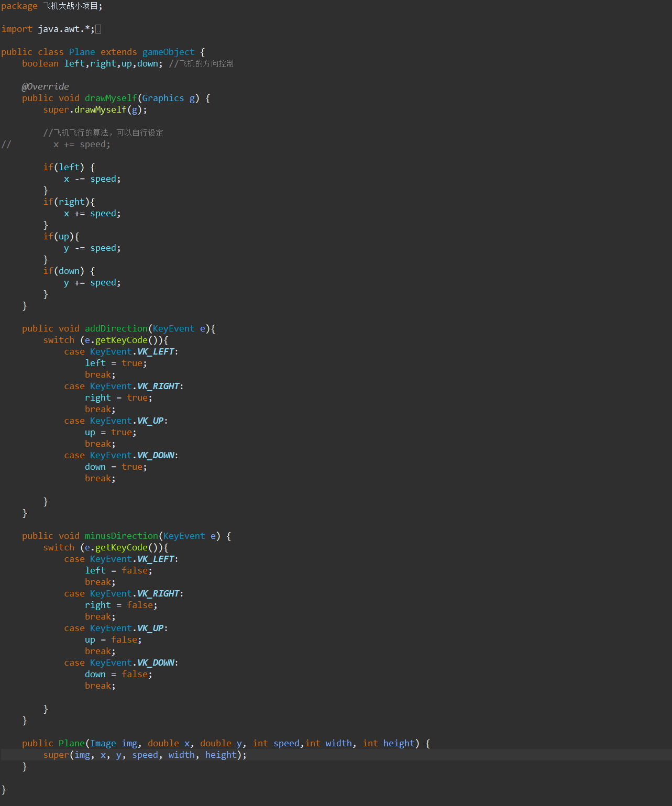The image size is (672, 806).
Task: Click the 'Image' parameter type in constructor
Action: coord(103,744)
